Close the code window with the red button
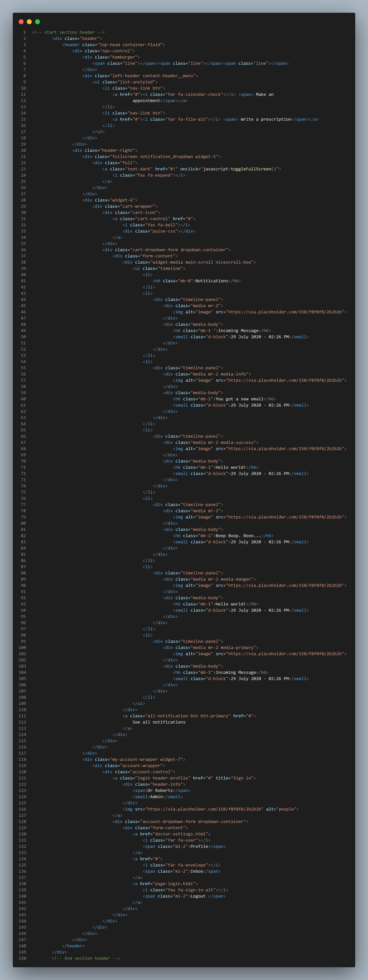Image resolution: width=368 pixels, height=980 pixels. coord(21,22)
